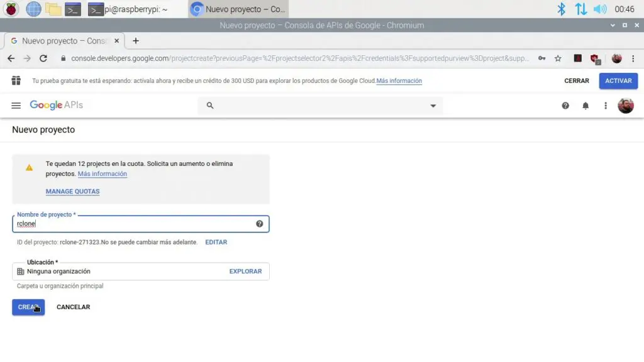Open the notifications bell
644x362 pixels.
[x=586, y=106]
